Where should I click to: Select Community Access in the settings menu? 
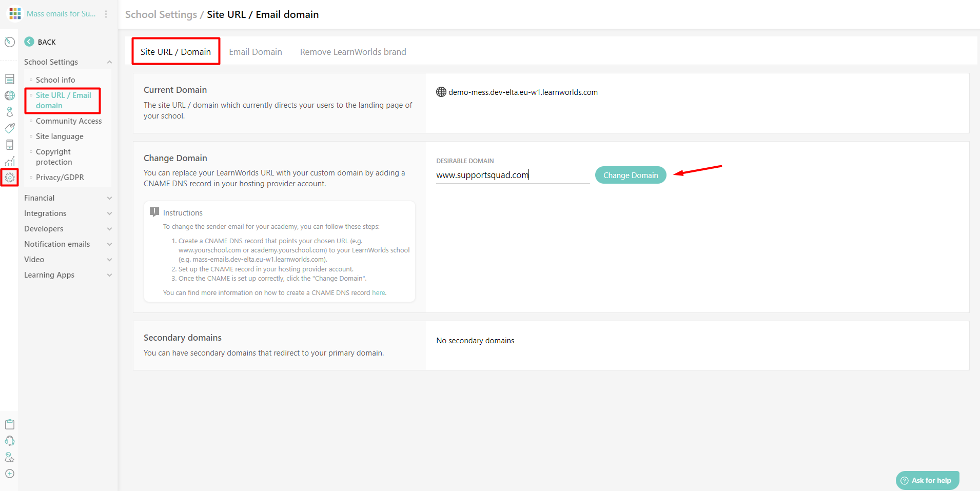click(69, 121)
